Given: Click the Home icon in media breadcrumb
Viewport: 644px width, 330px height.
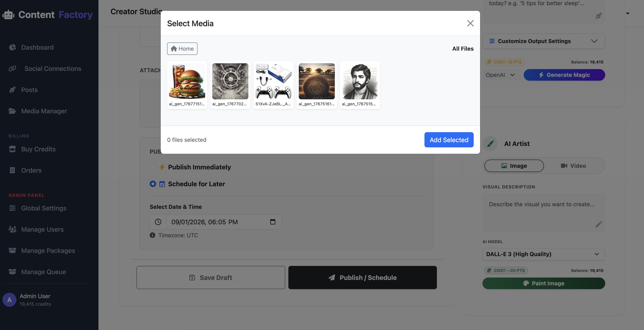Looking at the screenshot, I should coord(174,48).
